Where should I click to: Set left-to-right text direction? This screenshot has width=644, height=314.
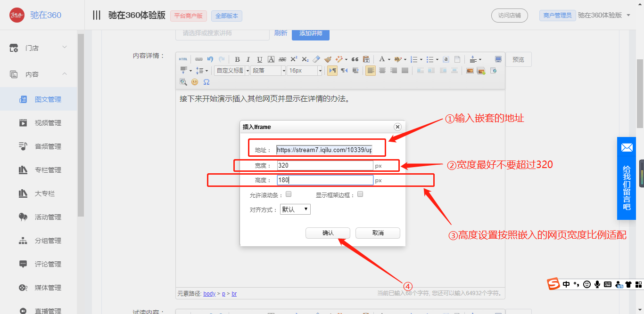(332, 71)
